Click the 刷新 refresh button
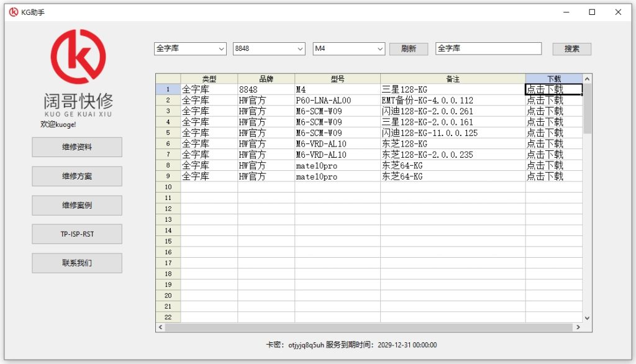The height and width of the screenshot is (364, 636). pos(409,48)
